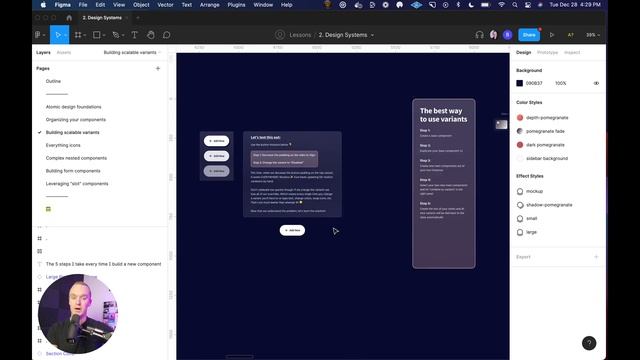This screenshot has width=640, height=360.
Task: Select the mockup effect style
Action: tap(530, 191)
